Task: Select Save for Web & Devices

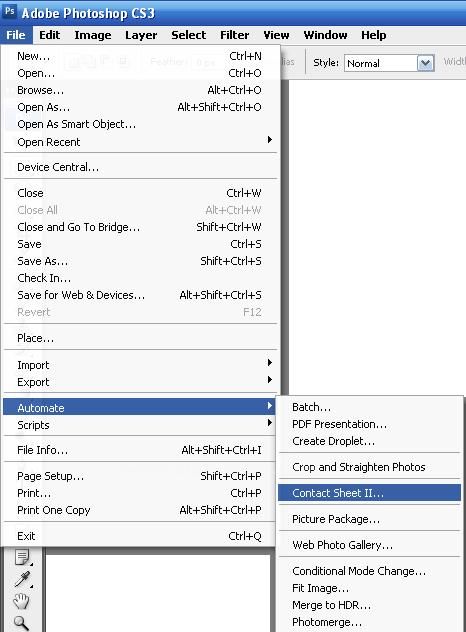Action: click(x=139, y=295)
